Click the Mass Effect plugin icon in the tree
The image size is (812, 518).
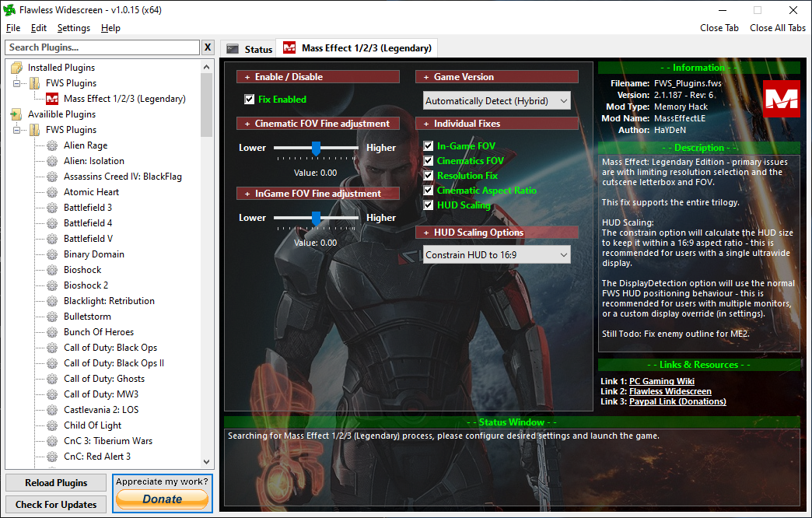click(52, 99)
